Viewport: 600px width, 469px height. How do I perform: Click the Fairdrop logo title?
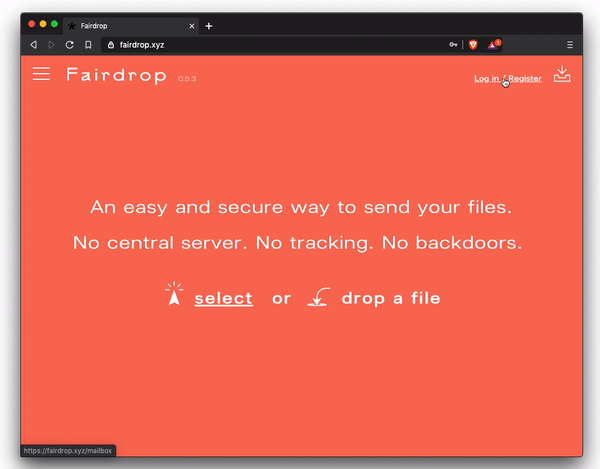point(116,75)
